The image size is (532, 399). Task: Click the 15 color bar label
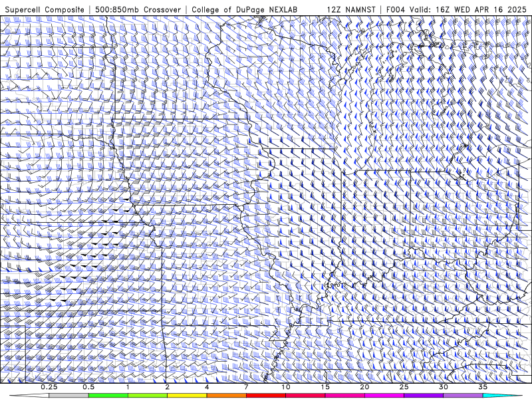click(325, 387)
